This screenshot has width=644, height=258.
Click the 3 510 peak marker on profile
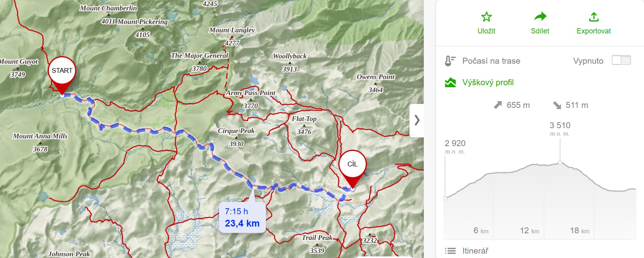pos(560,162)
